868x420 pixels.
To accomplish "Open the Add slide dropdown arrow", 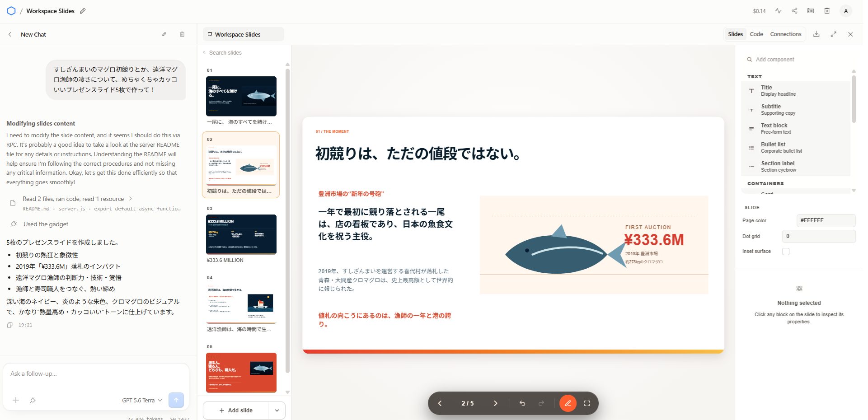I will (x=277, y=411).
